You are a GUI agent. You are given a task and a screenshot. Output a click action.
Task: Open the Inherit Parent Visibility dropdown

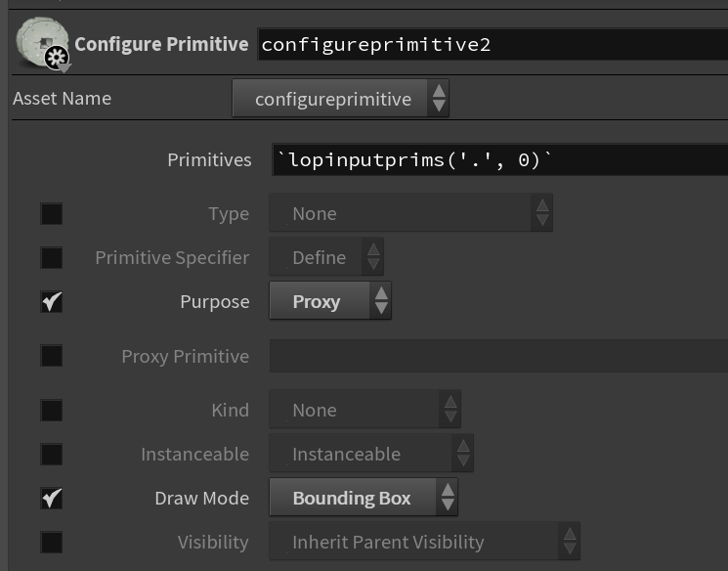coord(424,542)
